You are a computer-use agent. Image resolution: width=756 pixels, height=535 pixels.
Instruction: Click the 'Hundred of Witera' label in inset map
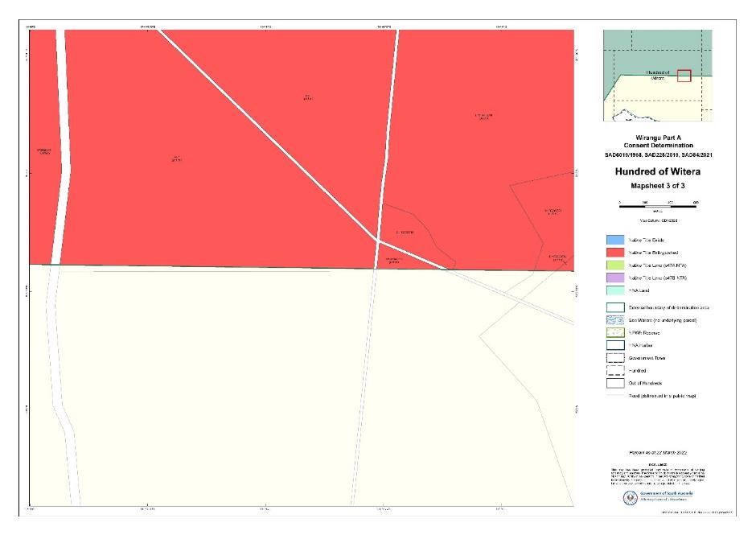pos(658,75)
